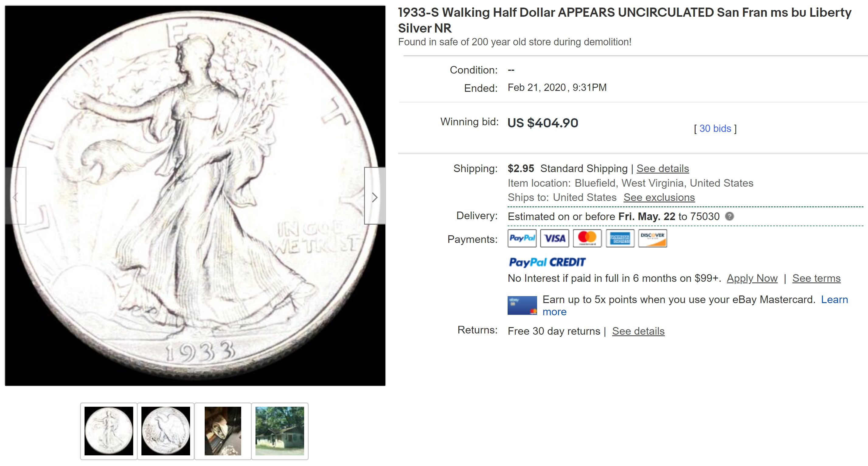
Task: Click the delivery estimate help question mark
Action: 730,216
